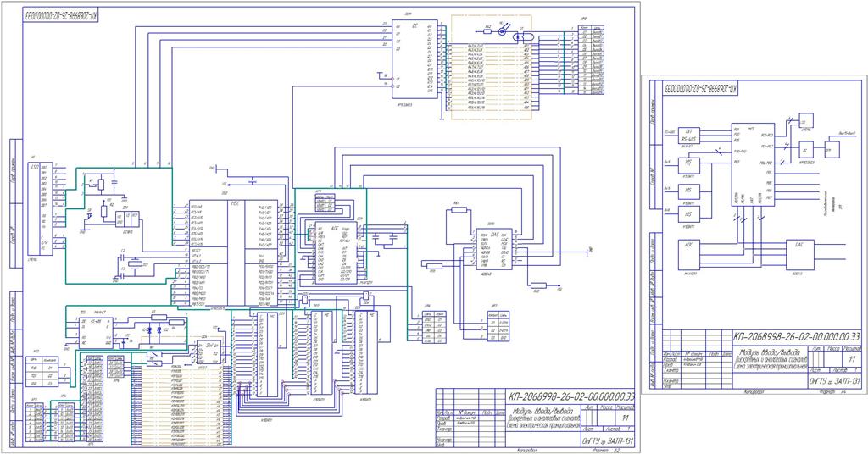Select the top MS block on the A4 block diagram

pos(688,165)
